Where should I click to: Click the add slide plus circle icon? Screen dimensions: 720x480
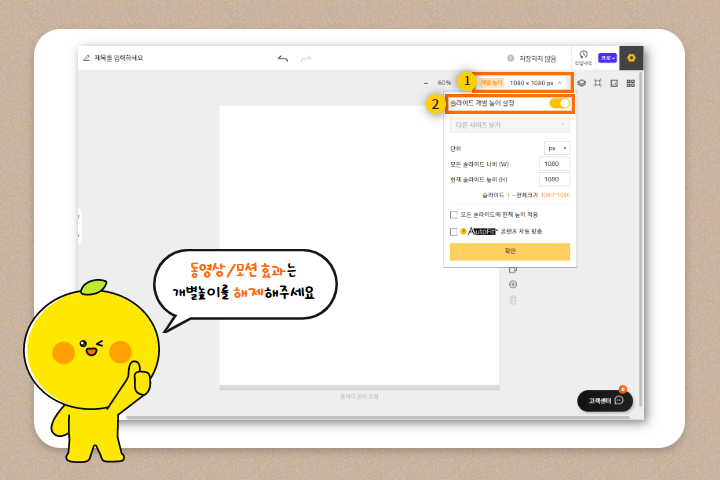coord(513,284)
